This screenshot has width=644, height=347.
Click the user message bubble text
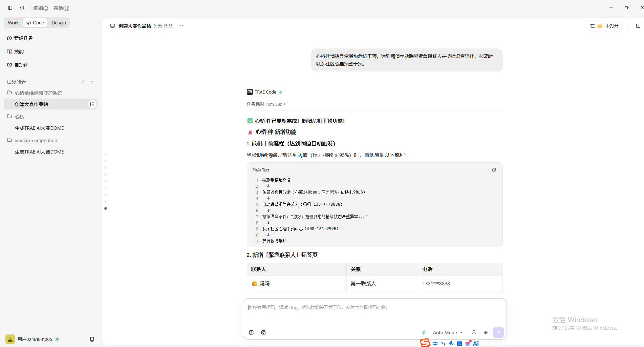(x=405, y=60)
